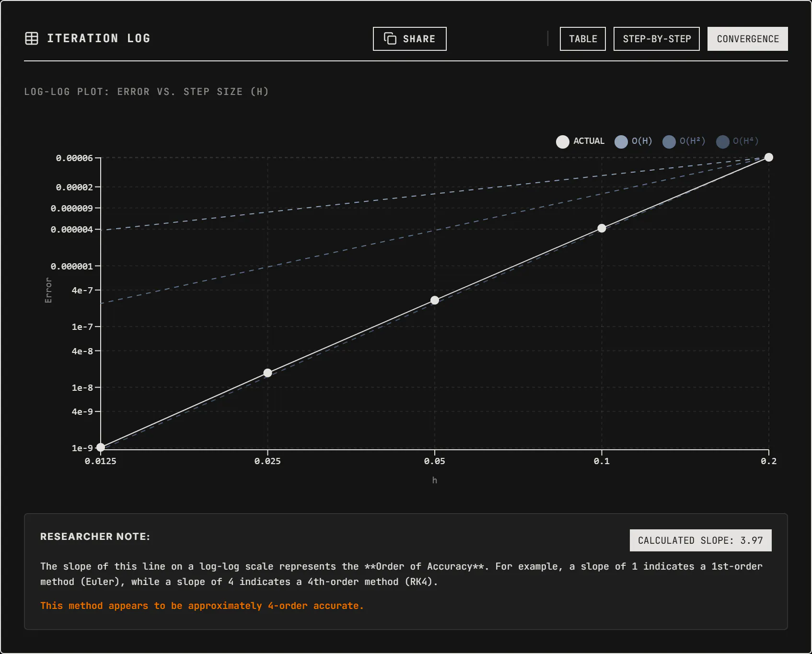Image resolution: width=812 pixels, height=654 pixels.
Task: Click the Share button
Action: click(410, 39)
